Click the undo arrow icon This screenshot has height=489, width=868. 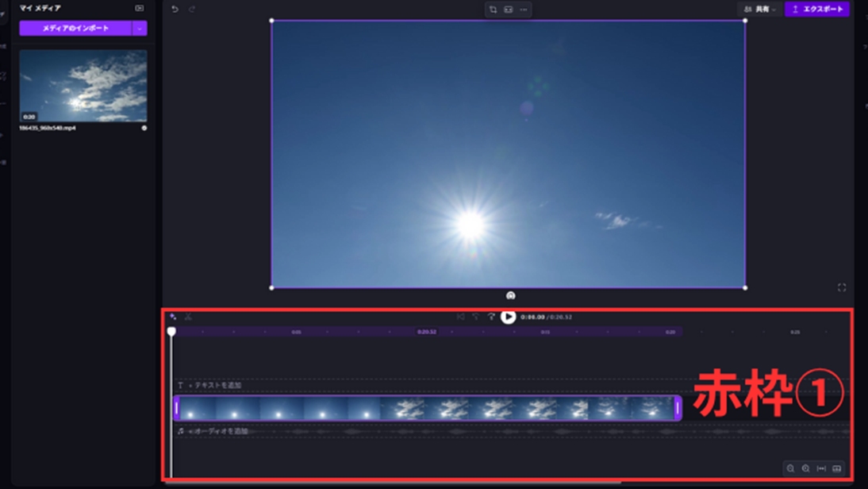click(175, 10)
